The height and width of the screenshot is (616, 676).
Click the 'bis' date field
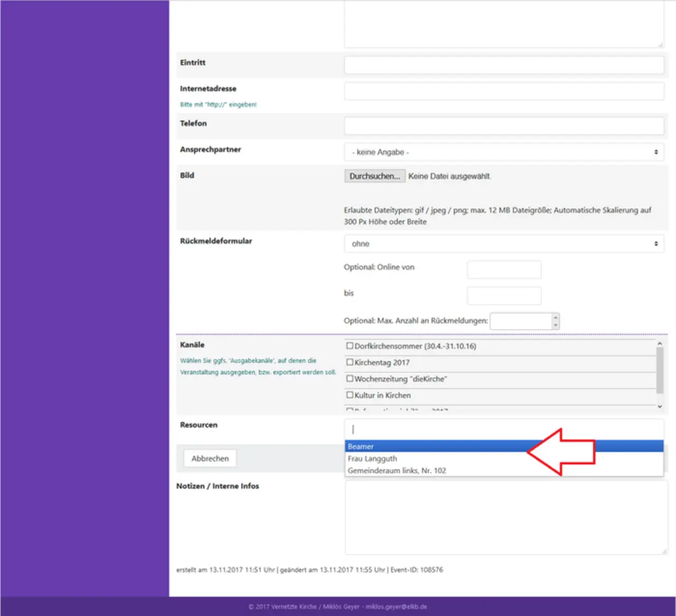[504, 296]
